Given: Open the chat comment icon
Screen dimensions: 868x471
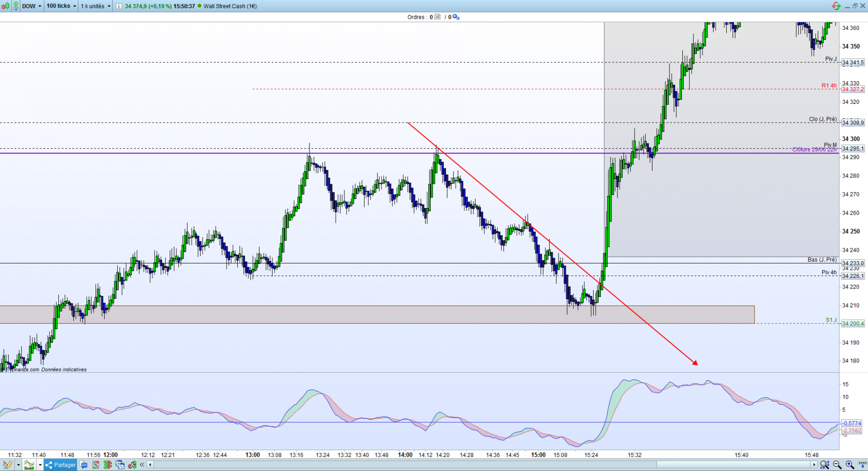Looking at the screenshot, I should (83, 465).
